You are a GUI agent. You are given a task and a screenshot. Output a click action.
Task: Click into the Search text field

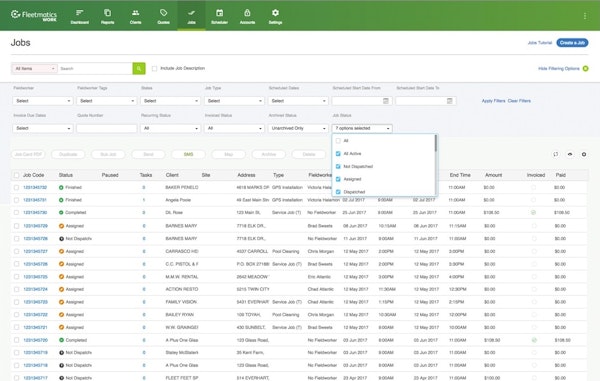tap(95, 68)
